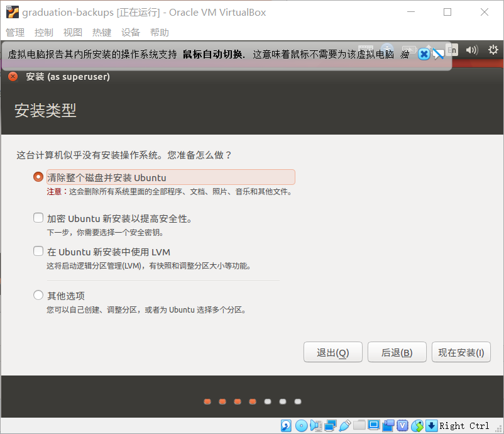The image size is (504, 434).
Task: Click the '加密 Ubuntu 新安装以提高安全性' label
Action: (x=119, y=219)
